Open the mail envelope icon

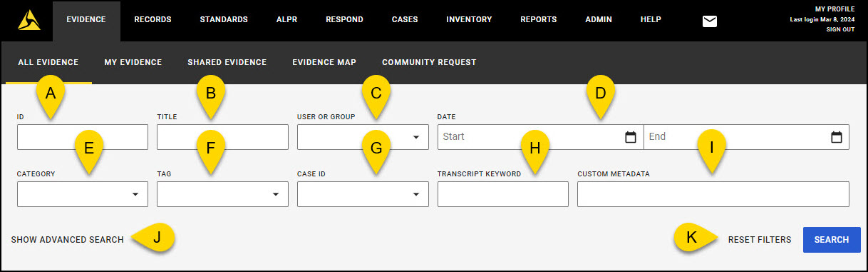pos(709,21)
